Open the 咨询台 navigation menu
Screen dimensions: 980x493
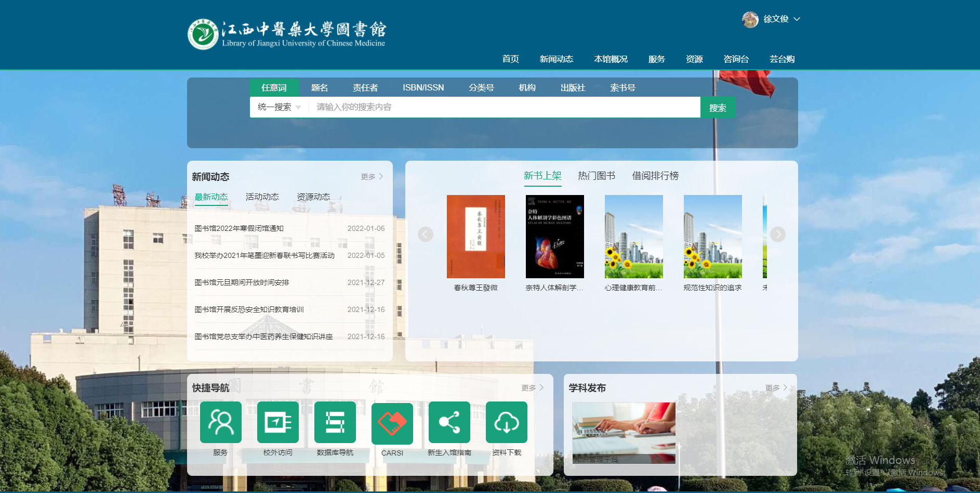pos(736,59)
